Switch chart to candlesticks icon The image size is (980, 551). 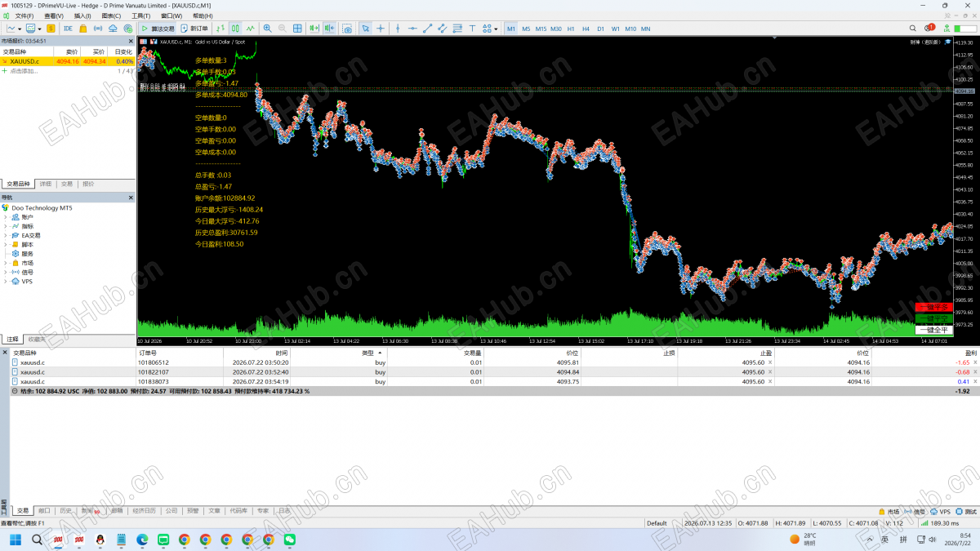235,29
